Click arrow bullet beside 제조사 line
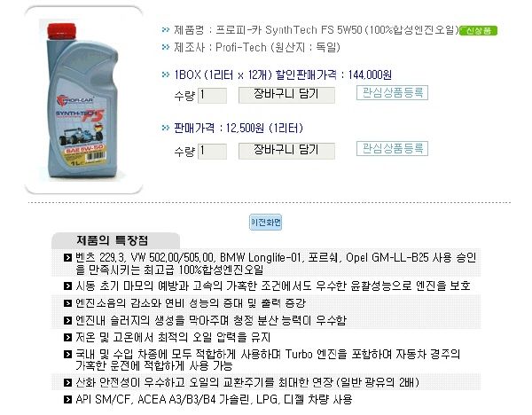Viewport: 532px width, 415px height. click(166, 47)
